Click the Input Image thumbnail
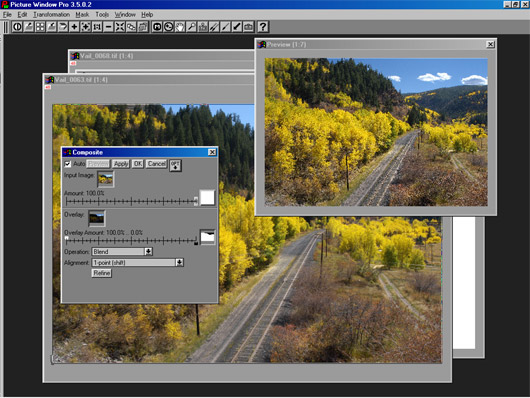The height and width of the screenshot is (398, 530). click(105, 179)
